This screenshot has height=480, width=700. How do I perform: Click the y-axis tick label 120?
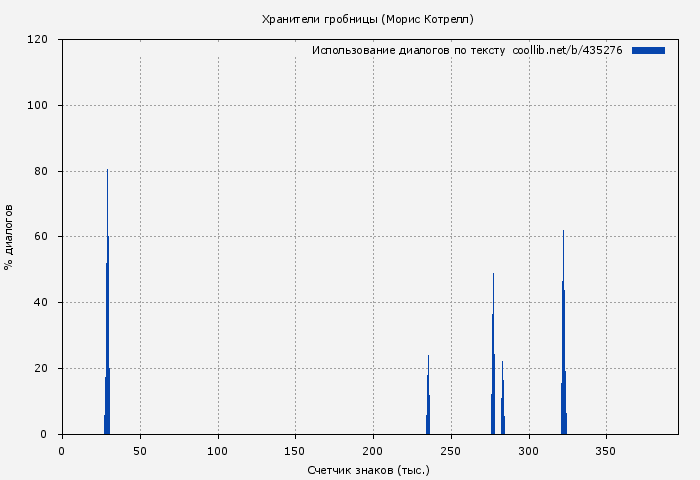[38, 40]
